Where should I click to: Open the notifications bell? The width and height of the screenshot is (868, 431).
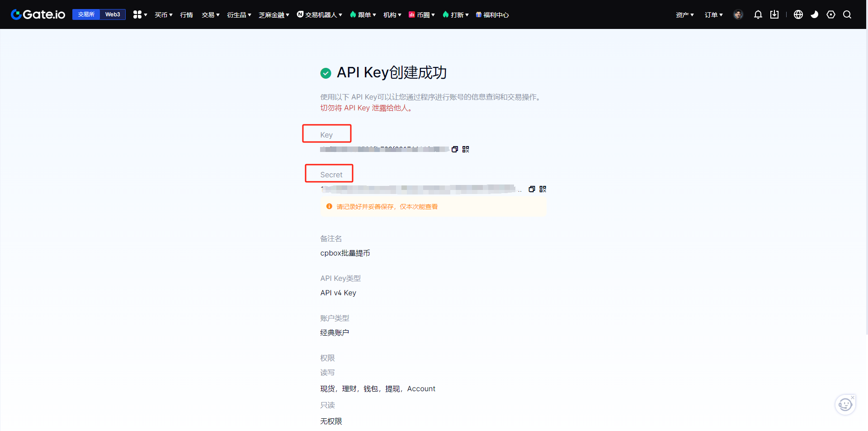tap(758, 14)
